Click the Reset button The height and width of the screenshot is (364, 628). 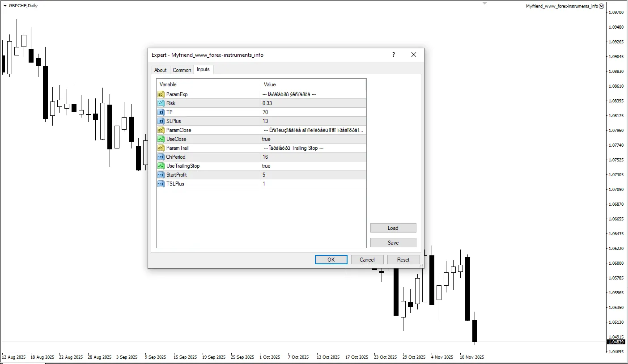click(403, 260)
